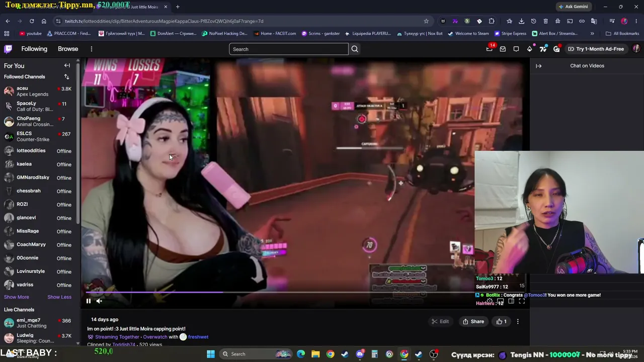The width and height of the screenshot is (644, 362).
Task: Share this clip
Action: (x=473, y=321)
